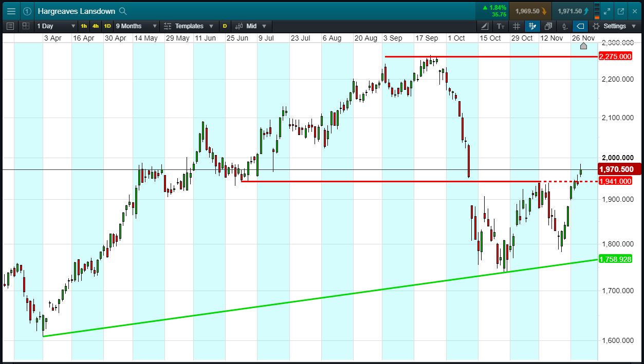Switch to the 4h quick interval
The image size is (644, 364).
click(96, 26)
